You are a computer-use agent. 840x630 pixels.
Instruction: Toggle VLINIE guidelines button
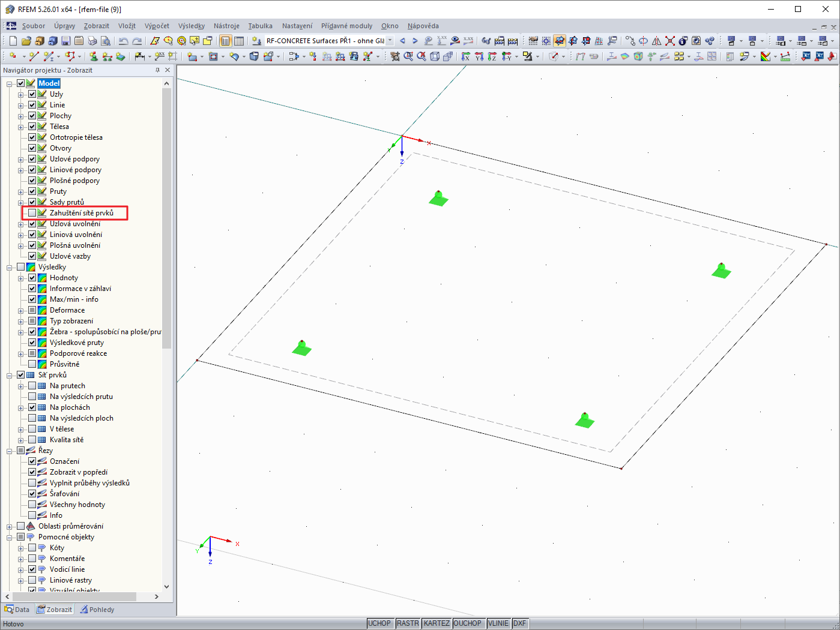click(x=498, y=623)
